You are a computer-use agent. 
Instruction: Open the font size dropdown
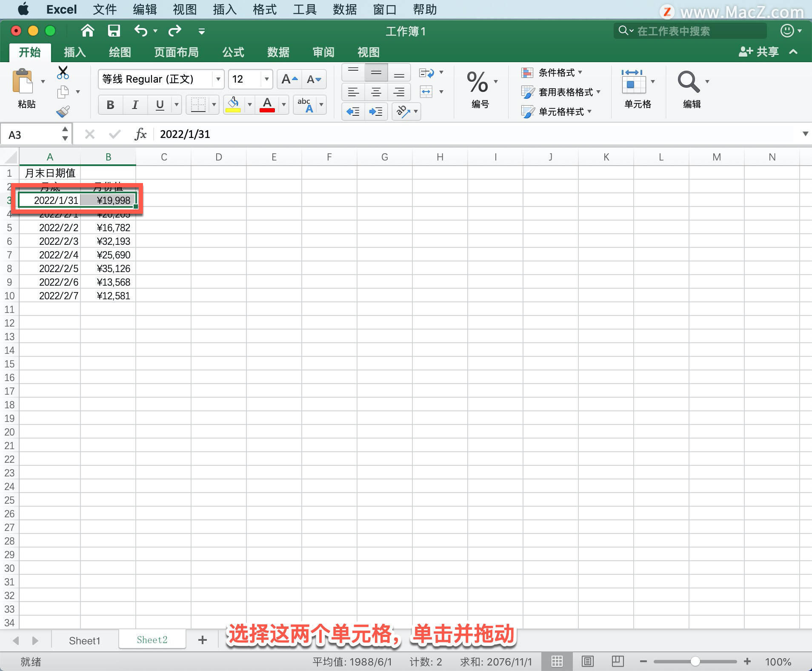click(266, 79)
